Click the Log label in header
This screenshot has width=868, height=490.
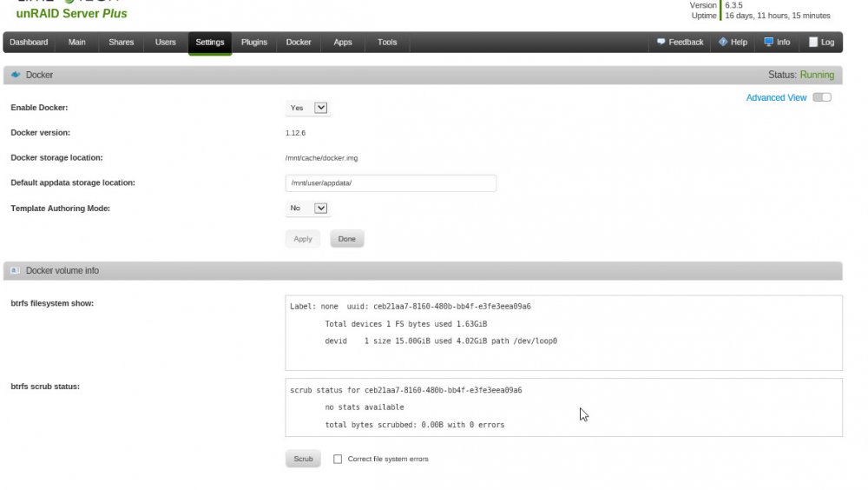pos(827,42)
